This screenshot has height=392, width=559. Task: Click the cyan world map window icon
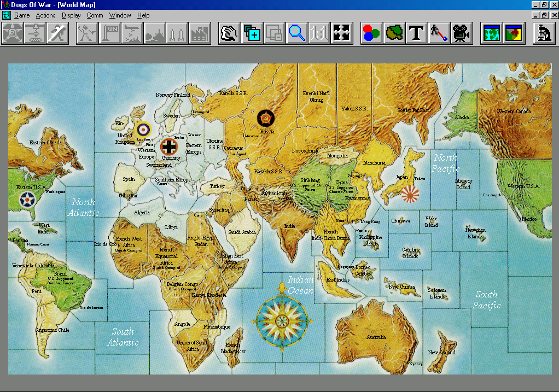click(491, 33)
